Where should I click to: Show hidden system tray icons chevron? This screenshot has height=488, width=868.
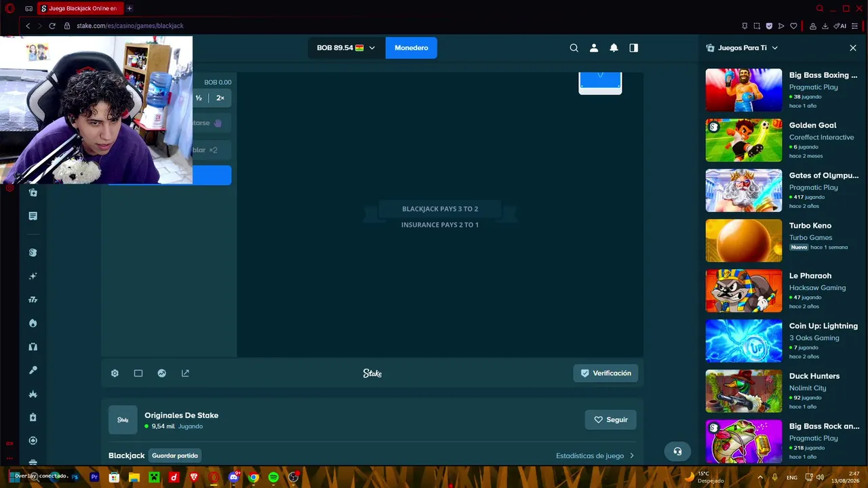pos(760,478)
